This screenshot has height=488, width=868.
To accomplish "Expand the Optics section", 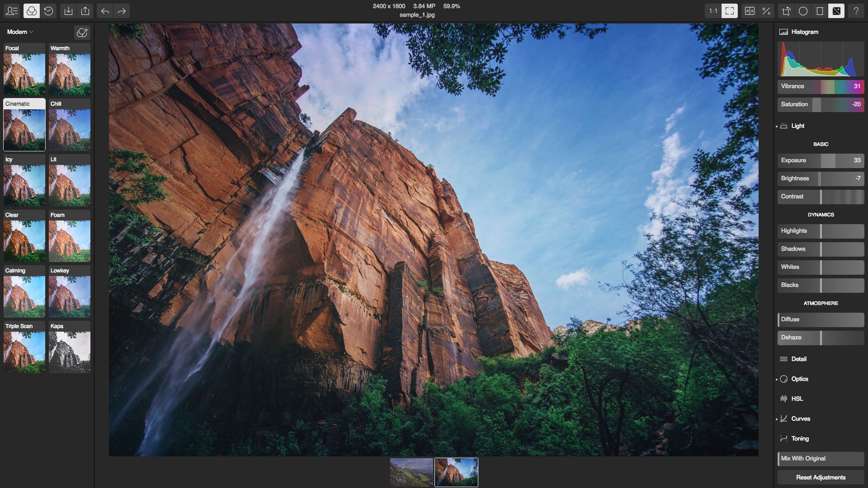I will (799, 379).
